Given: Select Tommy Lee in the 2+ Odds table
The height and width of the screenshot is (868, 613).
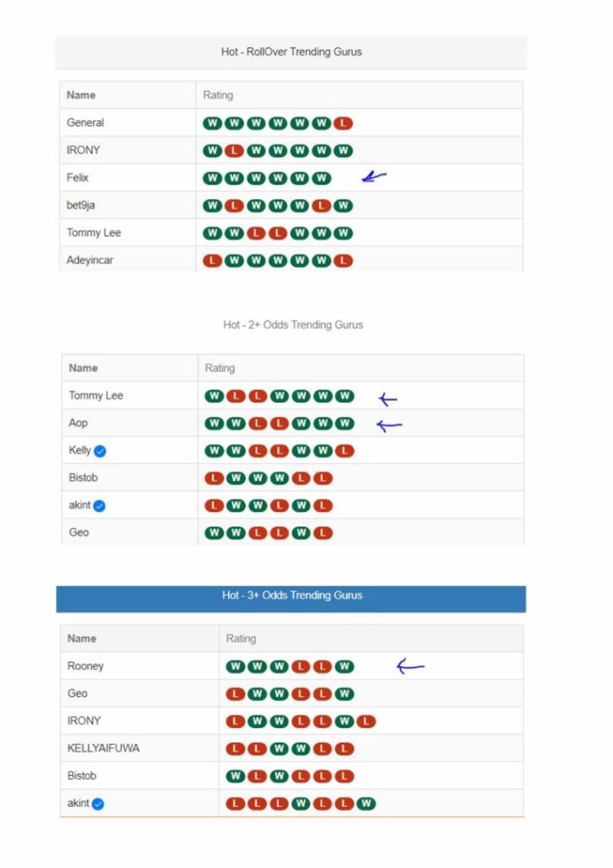Looking at the screenshot, I should [96, 396].
